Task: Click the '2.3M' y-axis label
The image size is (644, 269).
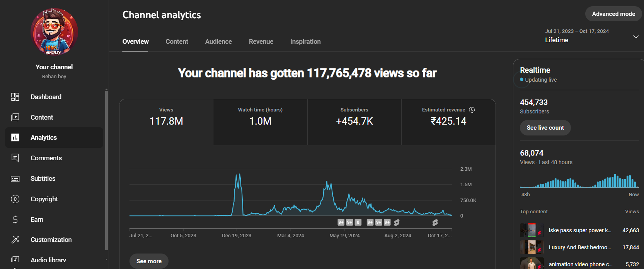Action: click(x=466, y=169)
